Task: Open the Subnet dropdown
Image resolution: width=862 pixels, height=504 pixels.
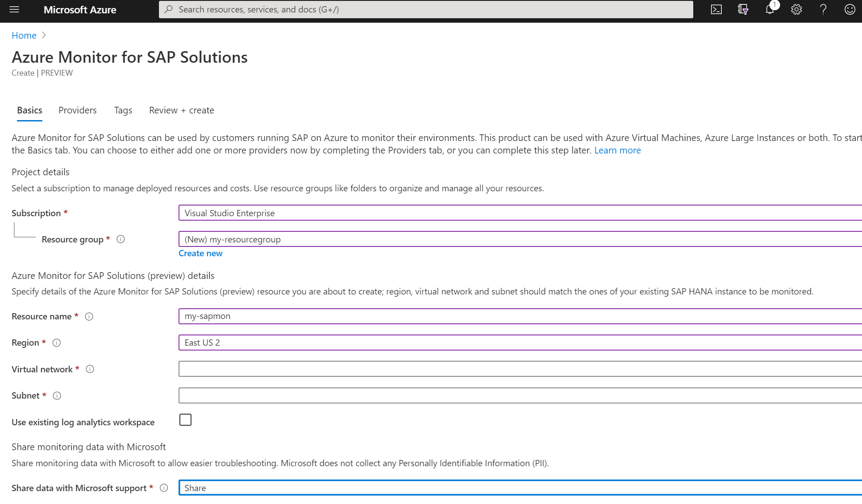Action: 520,395
